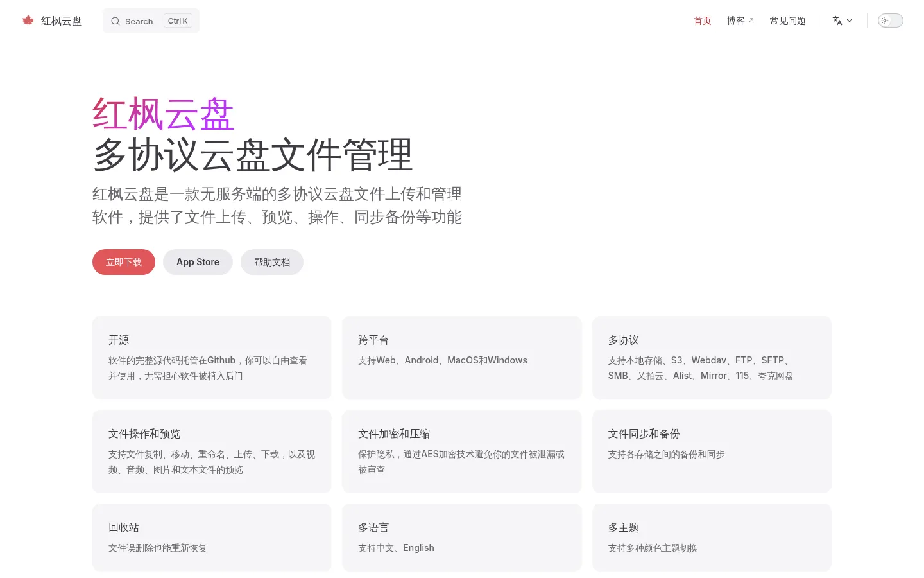Go to 常见问题 page
The width and height of the screenshot is (924, 578).
pos(788,21)
